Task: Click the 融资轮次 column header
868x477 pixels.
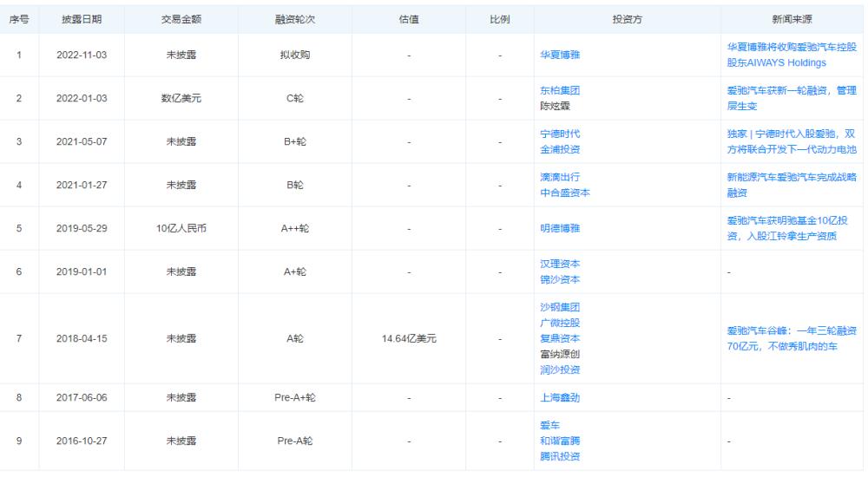Action: [294, 19]
